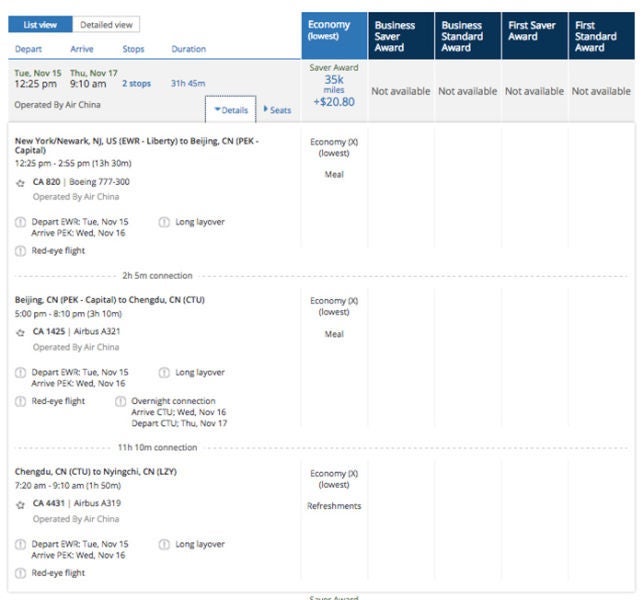The width and height of the screenshot is (644, 600).
Task: Click the star icon beside flight CA 820
Action: coord(21,183)
